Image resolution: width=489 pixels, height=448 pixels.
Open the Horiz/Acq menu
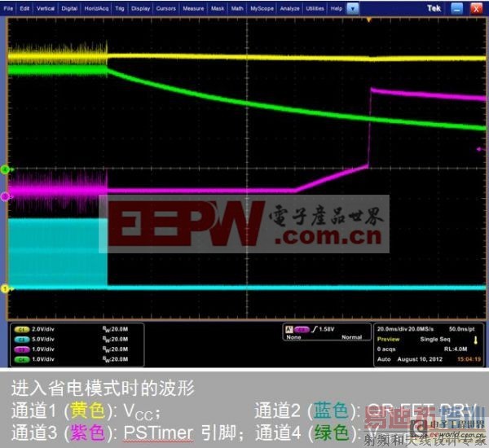click(96, 8)
